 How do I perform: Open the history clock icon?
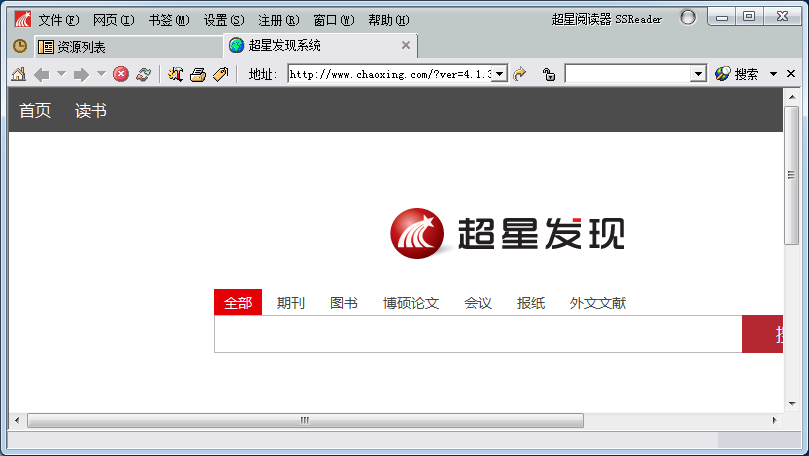coord(20,46)
